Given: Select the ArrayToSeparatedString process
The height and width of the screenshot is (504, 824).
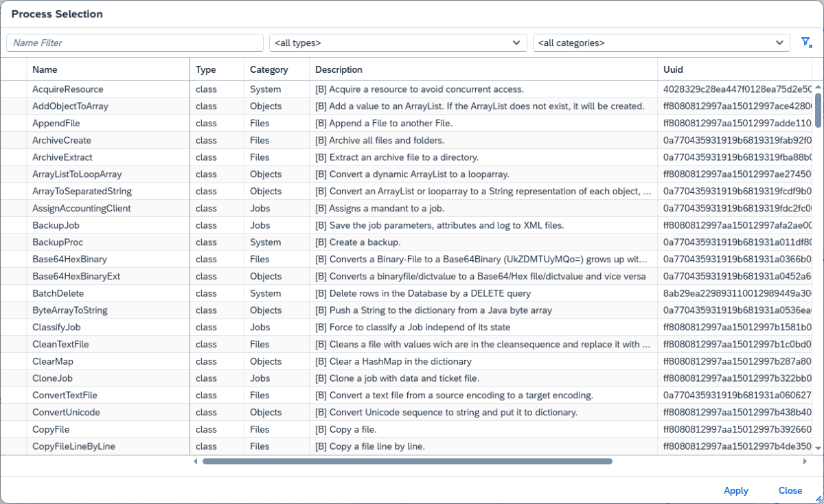Looking at the screenshot, I should click(x=82, y=191).
